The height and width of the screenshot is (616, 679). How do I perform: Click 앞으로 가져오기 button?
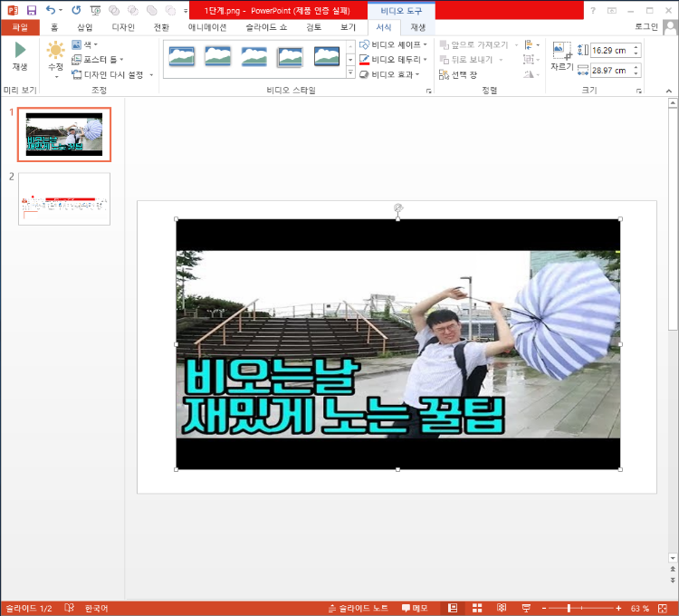(x=473, y=44)
